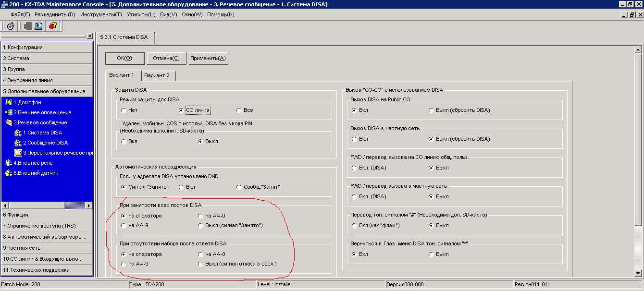Viewport: 644px width, 291px height.
Task: Open the Инструменты menu
Action: click(101, 14)
